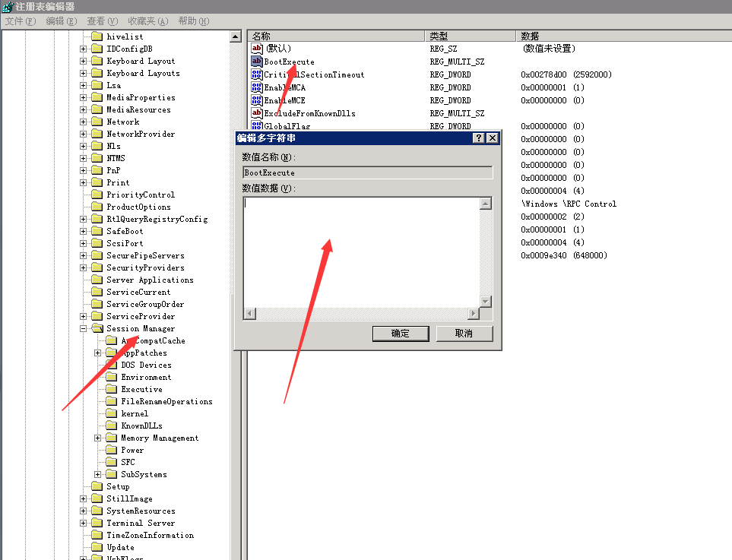Click the horizontal scrollbar in value data box
732x560 pixels.
click(x=361, y=314)
